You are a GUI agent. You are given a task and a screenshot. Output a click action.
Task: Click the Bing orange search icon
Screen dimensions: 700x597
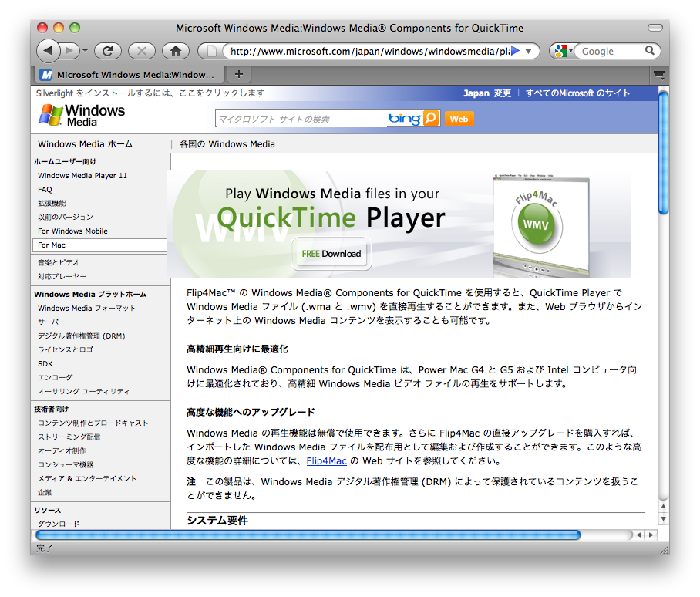coord(431,118)
